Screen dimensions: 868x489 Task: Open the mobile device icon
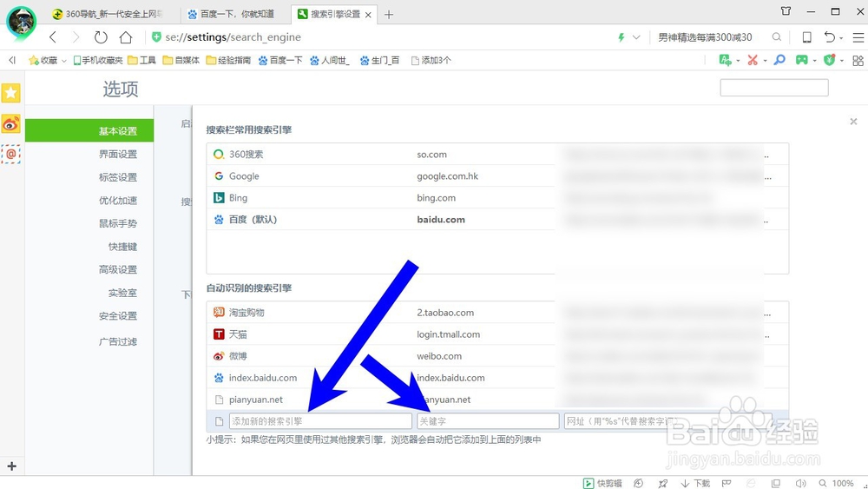[x=807, y=37]
